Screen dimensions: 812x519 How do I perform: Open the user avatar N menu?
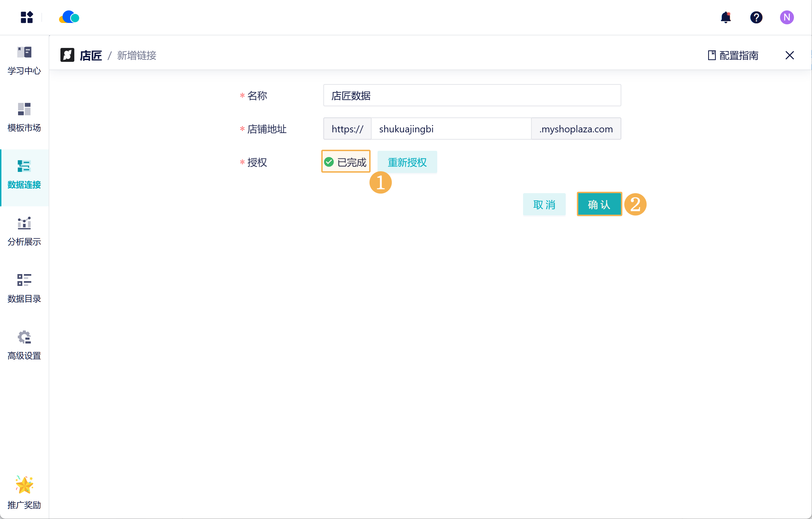pyautogui.click(x=787, y=17)
